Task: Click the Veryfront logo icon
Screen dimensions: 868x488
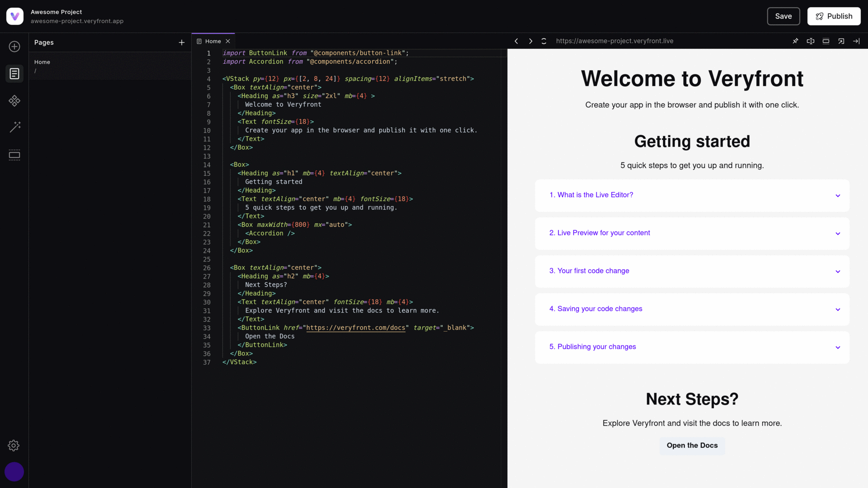Action: pos(15,16)
